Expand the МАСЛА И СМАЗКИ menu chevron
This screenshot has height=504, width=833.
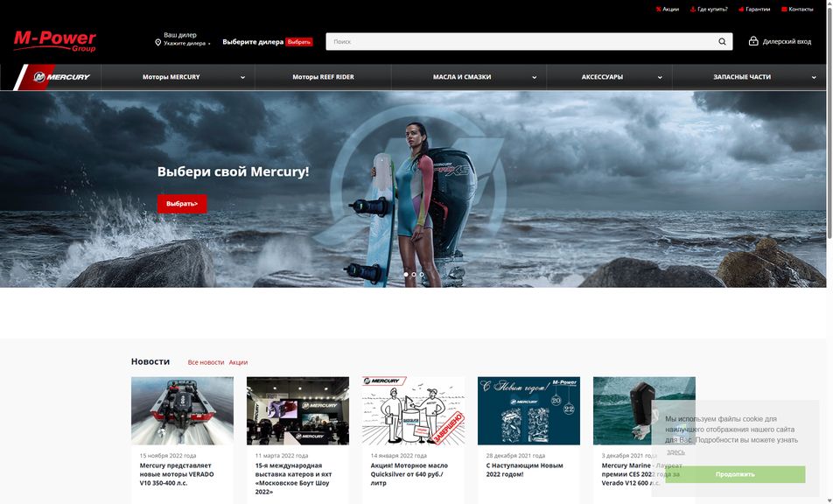pyautogui.click(x=535, y=78)
